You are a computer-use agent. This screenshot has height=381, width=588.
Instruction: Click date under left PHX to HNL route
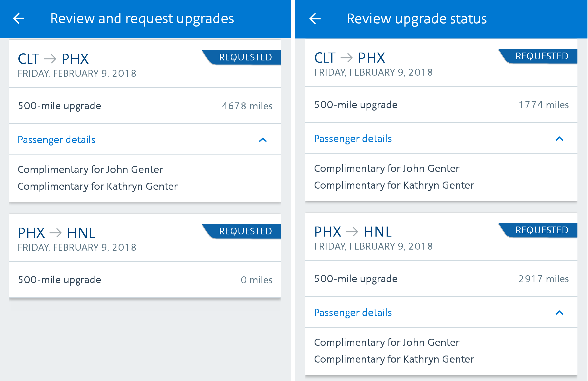77,247
